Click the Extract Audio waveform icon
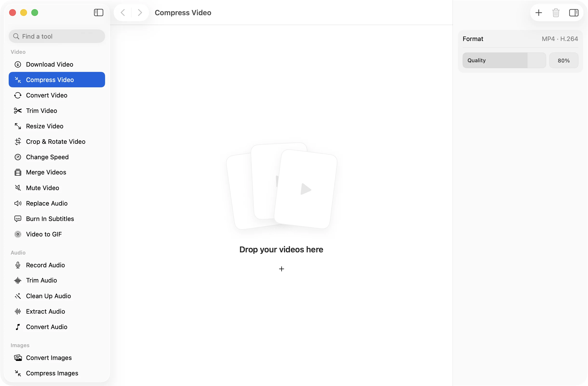The height and width of the screenshot is (386, 588). [18, 311]
